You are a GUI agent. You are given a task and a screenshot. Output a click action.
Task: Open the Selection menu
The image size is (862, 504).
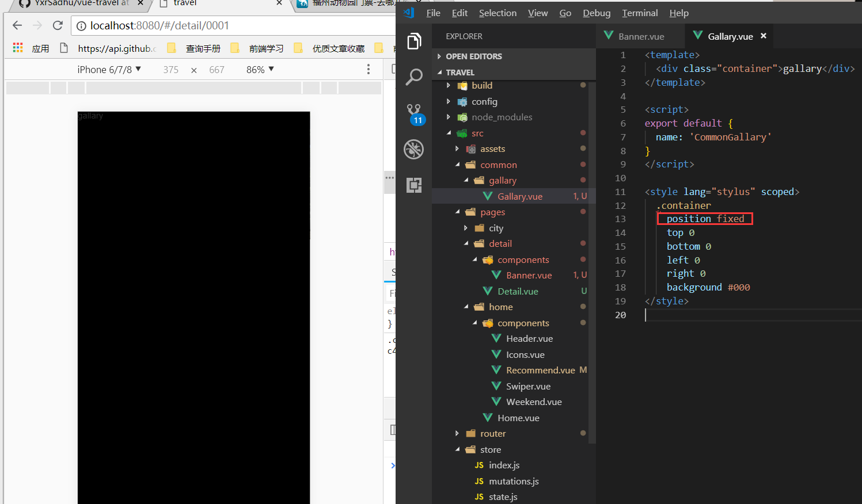click(498, 13)
